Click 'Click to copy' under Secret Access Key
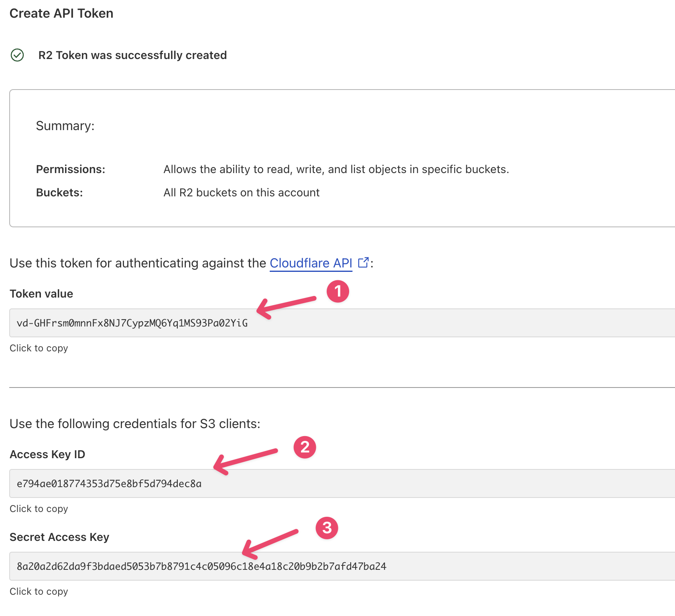 (x=39, y=592)
